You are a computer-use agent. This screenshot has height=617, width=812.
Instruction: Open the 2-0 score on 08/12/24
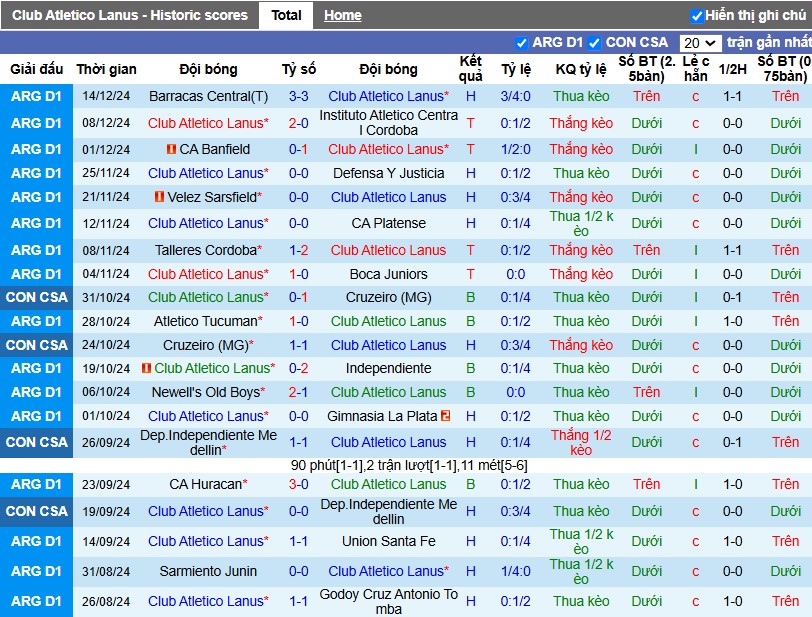(299, 123)
